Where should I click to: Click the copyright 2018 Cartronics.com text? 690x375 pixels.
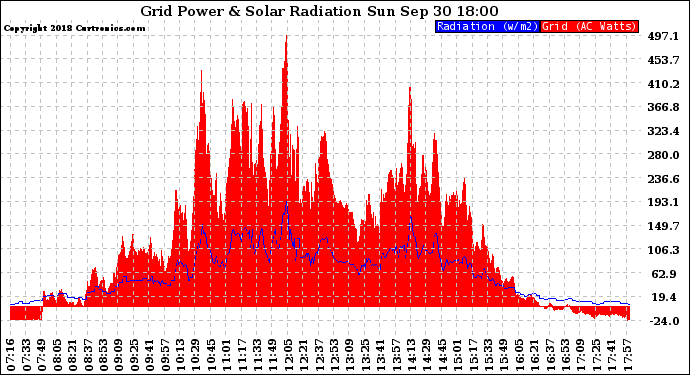74,28
